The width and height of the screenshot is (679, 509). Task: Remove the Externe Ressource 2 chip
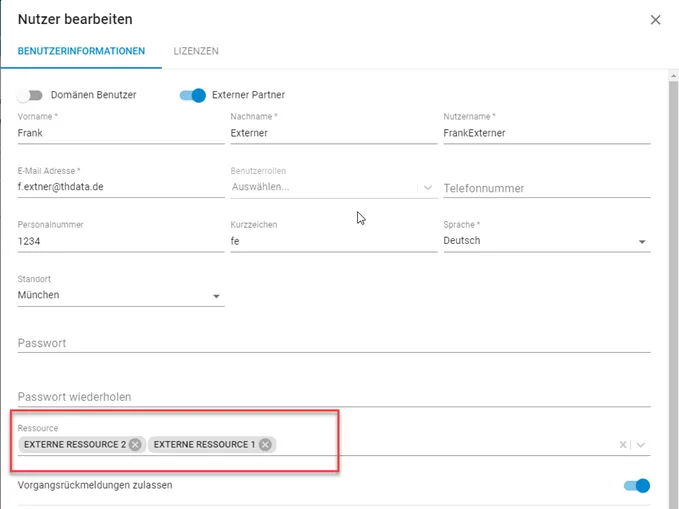tap(135, 445)
